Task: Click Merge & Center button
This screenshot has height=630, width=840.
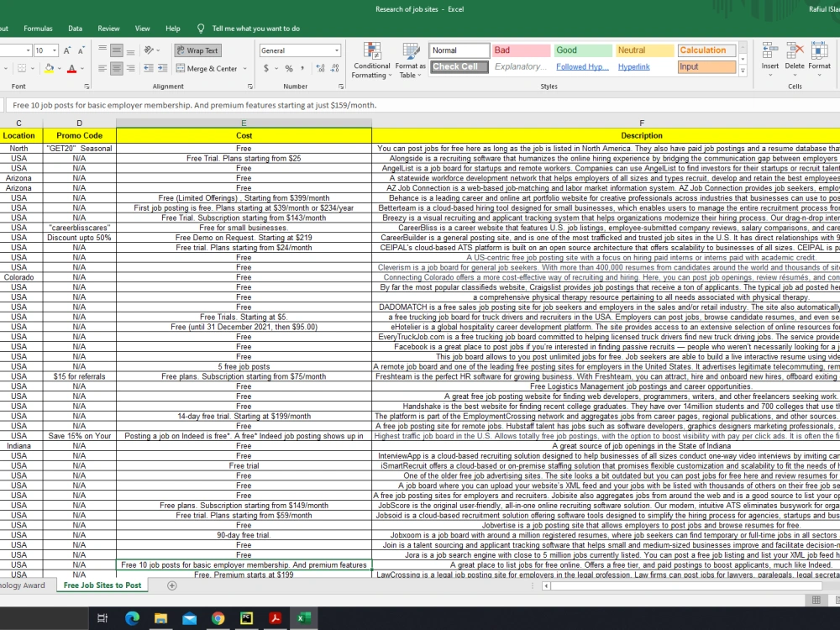Action: coord(207,68)
